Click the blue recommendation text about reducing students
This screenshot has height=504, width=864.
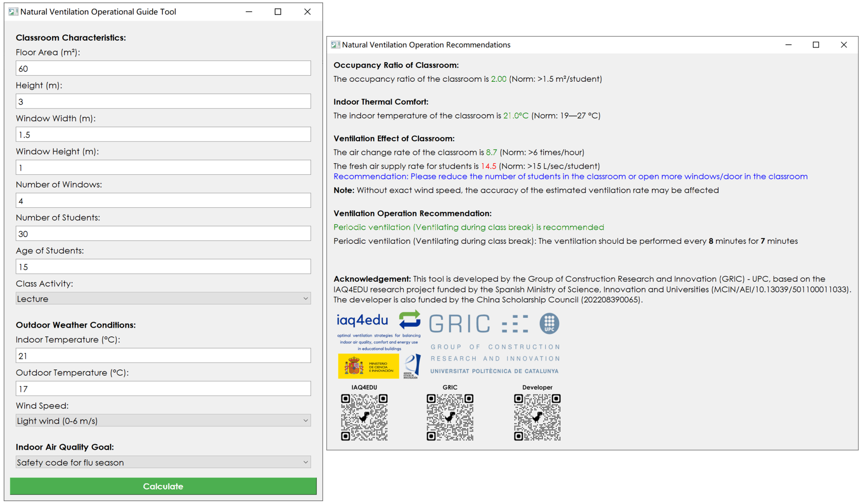click(570, 176)
